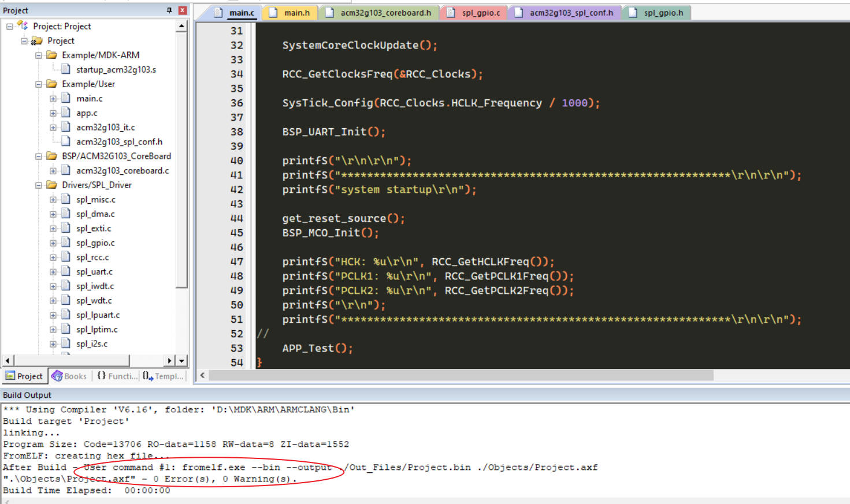850x504 pixels.
Task: Pin the Project panel with pushpin icon
Action: (x=169, y=10)
